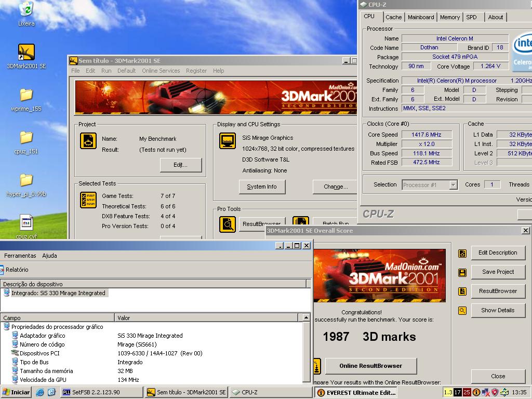Open the Processor #1 selection dropdown
The width and height of the screenshot is (532, 399).
pyautogui.click(x=453, y=185)
